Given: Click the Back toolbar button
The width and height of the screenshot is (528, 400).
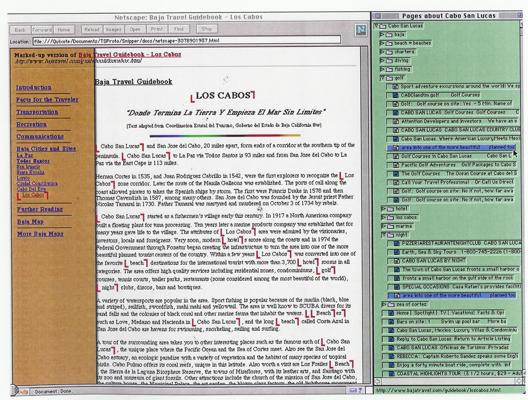Looking at the screenshot, I should [x=20, y=30].
